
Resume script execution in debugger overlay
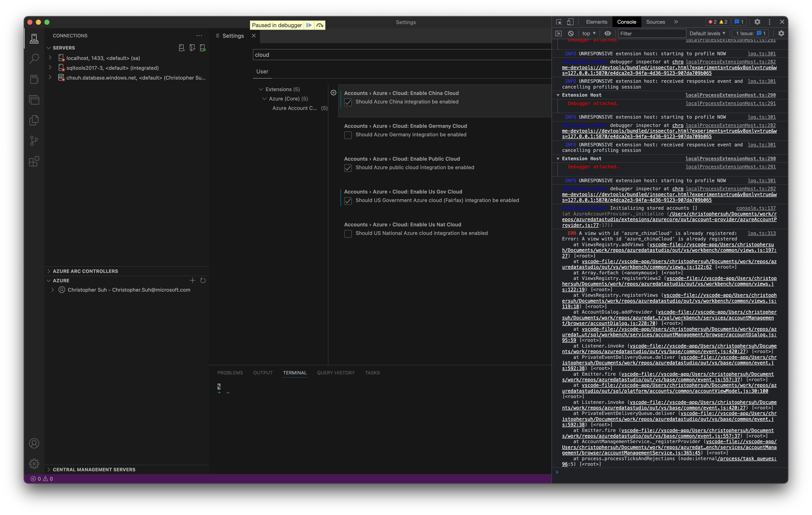[309, 25]
